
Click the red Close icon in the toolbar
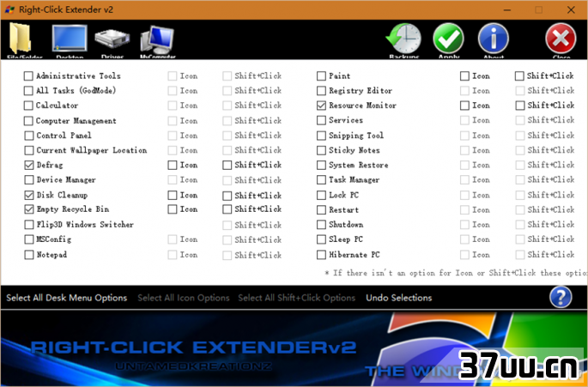coord(561,39)
